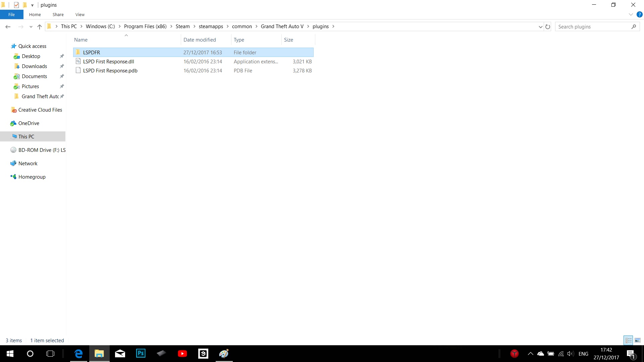Open the Task View button
Image resolution: width=644 pixels, height=362 pixels.
pyautogui.click(x=50, y=353)
